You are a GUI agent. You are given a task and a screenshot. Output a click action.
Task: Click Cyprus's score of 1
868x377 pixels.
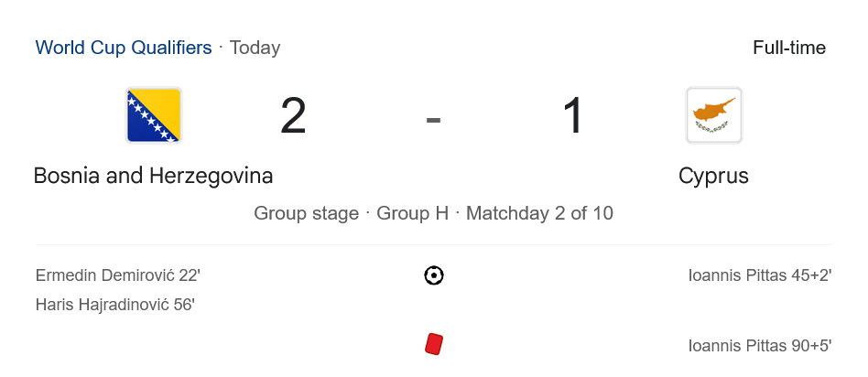point(573,116)
